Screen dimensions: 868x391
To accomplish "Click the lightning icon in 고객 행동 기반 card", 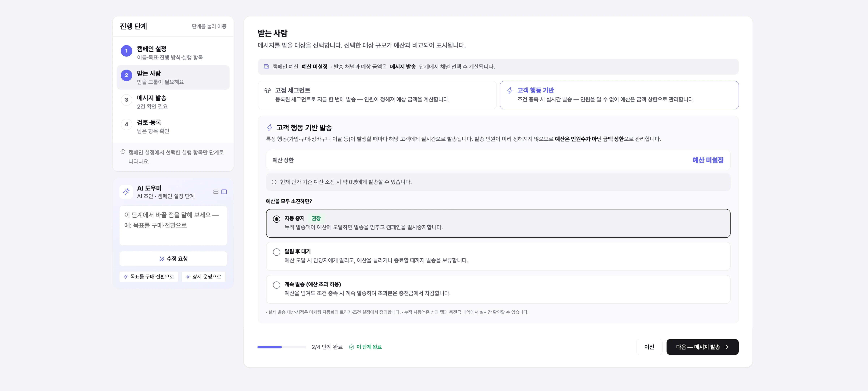I will [x=510, y=90].
